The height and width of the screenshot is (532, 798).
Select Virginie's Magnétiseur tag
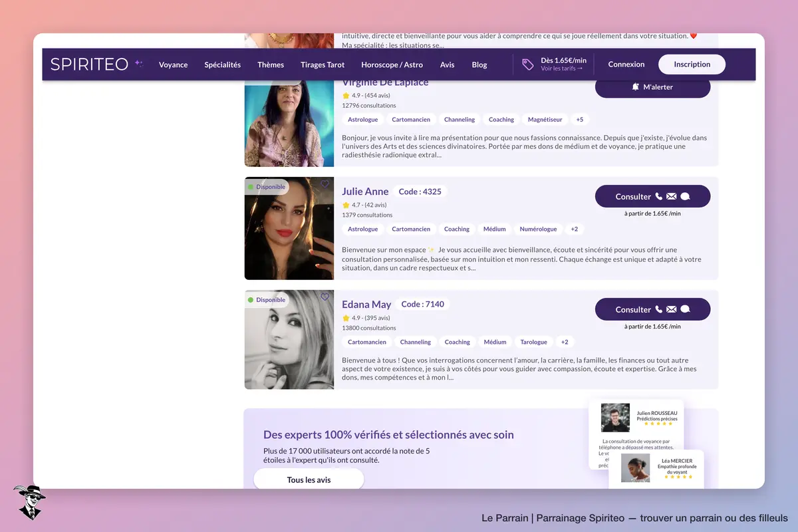545,120
